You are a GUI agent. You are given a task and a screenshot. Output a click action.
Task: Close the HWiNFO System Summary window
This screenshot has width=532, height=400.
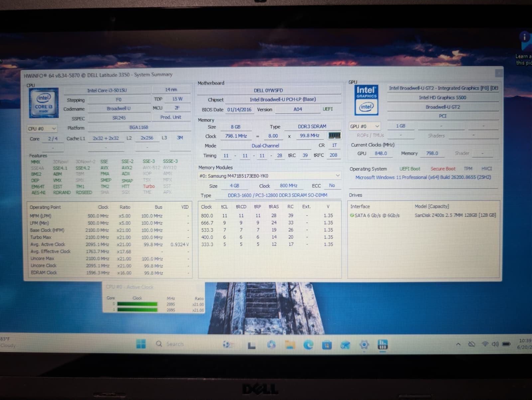click(499, 73)
